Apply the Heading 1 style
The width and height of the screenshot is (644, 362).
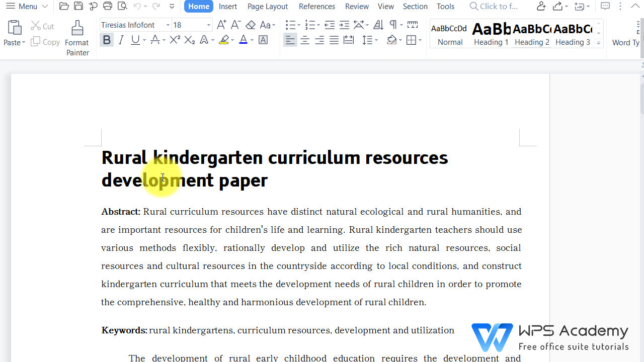[491, 34]
